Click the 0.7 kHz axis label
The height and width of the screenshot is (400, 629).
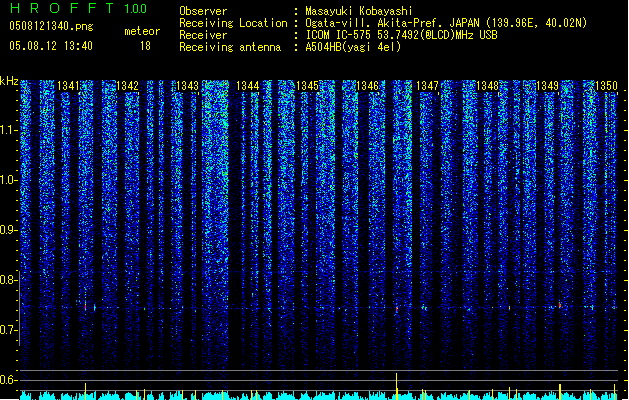[x=9, y=330]
